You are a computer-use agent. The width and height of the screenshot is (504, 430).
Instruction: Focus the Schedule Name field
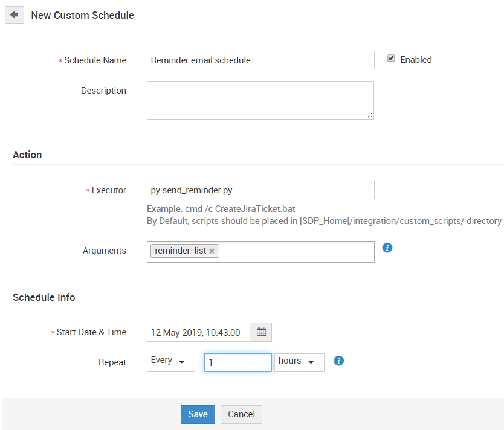point(260,60)
